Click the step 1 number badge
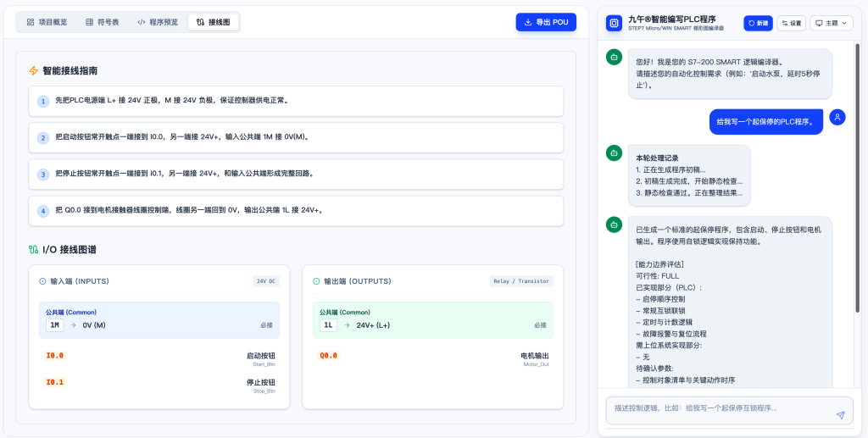This screenshot has height=438, width=868. click(43, 102)
